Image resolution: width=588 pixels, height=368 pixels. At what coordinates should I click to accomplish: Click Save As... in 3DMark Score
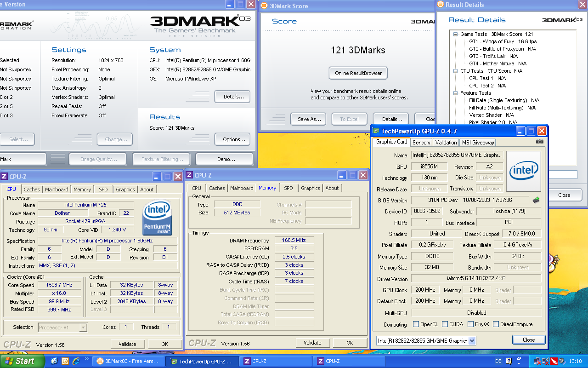coord(309,119)
